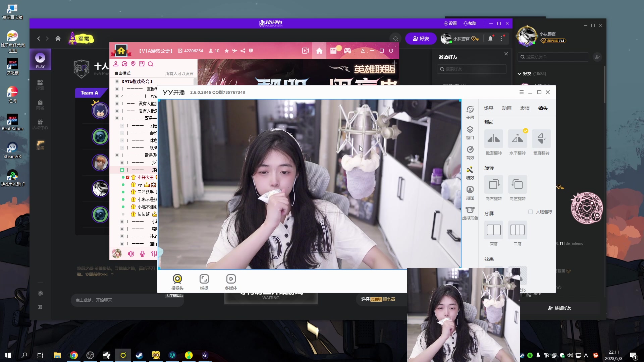
Task: Open the 虚拟形象 virtual avatar panel
Action: 470,213
